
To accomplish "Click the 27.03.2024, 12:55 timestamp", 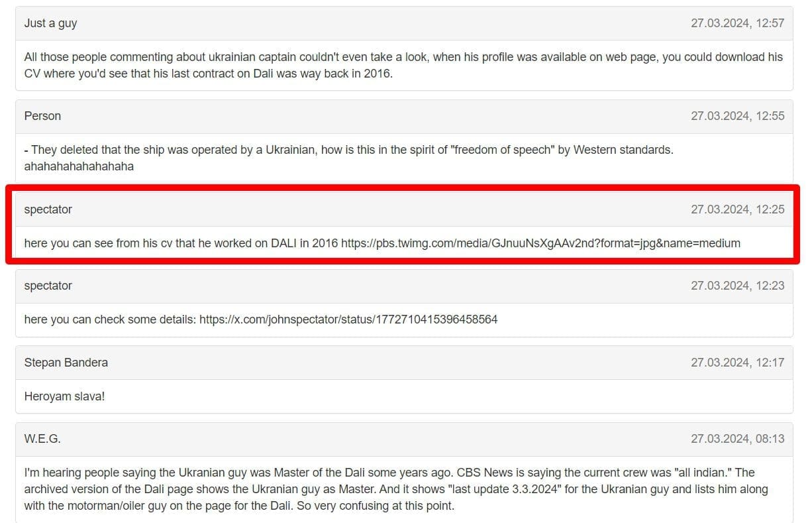I will 737,116.
